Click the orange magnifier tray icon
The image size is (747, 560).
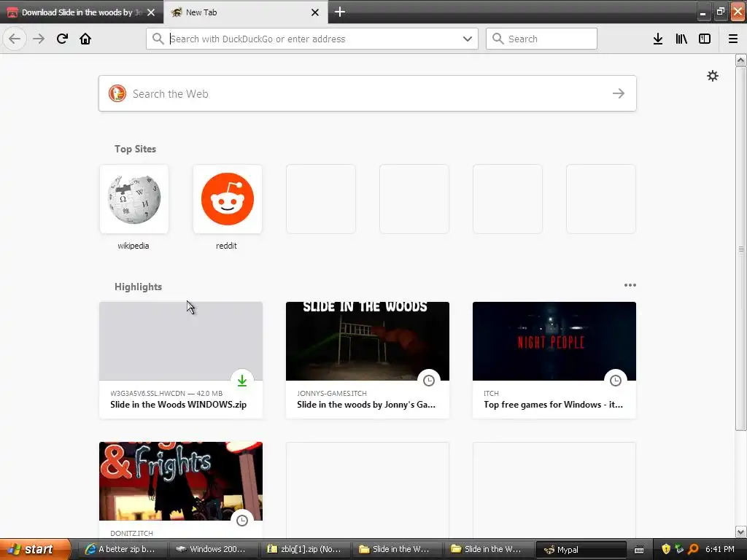click(693, 549)
